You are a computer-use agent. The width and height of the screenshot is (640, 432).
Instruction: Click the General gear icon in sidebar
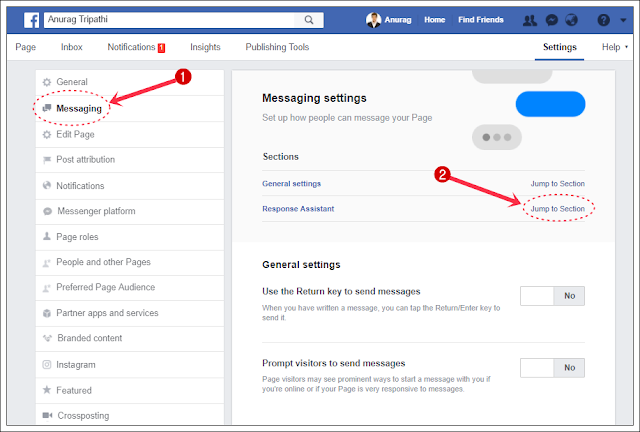47,82
